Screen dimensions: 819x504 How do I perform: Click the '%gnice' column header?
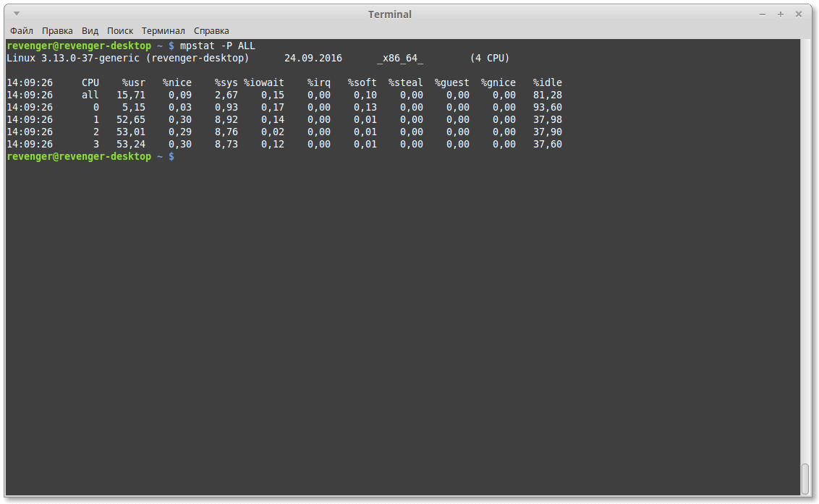(x=498, y=82)
